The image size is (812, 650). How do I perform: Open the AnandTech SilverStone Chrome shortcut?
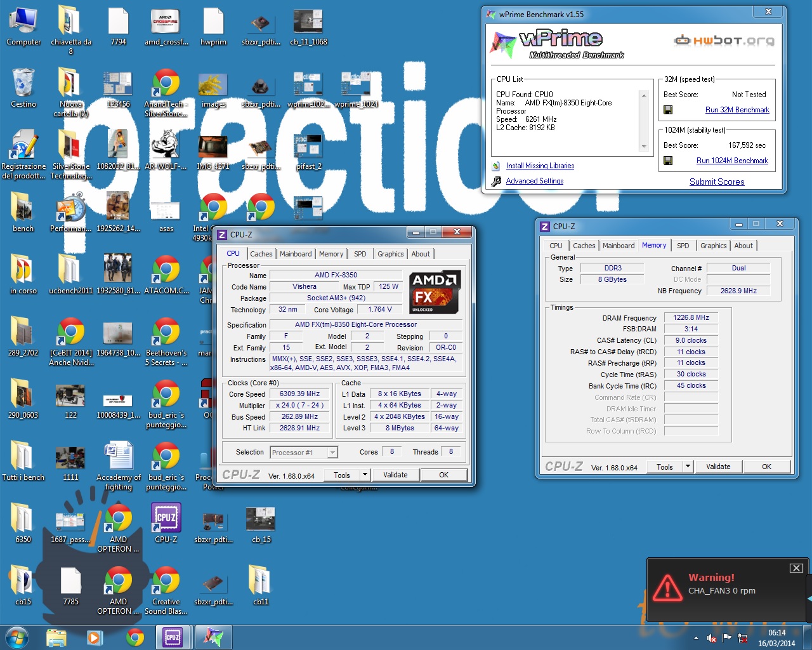click(166, 93)
